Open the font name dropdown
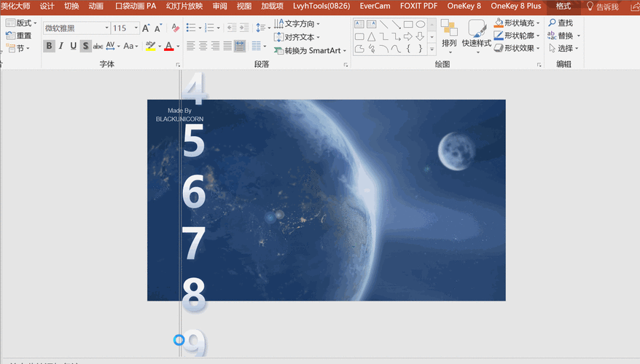This screenshot has width=640, height=364. [x=107, y=28]
